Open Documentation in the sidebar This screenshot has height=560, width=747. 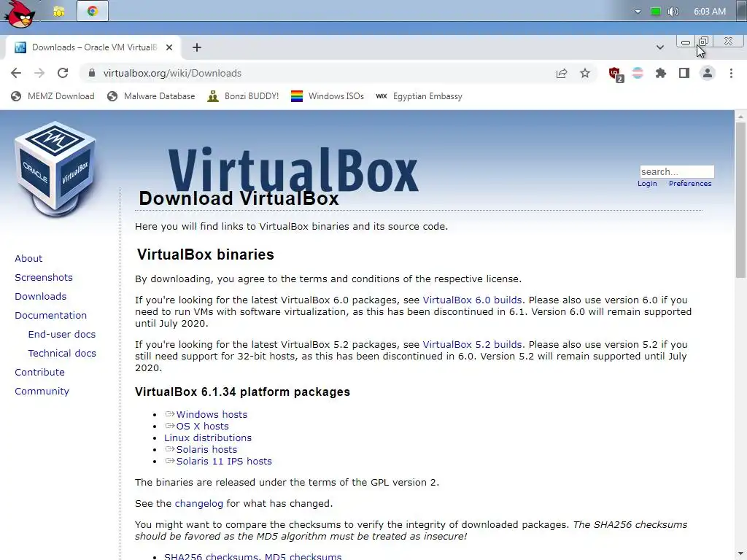coord(50,315)
